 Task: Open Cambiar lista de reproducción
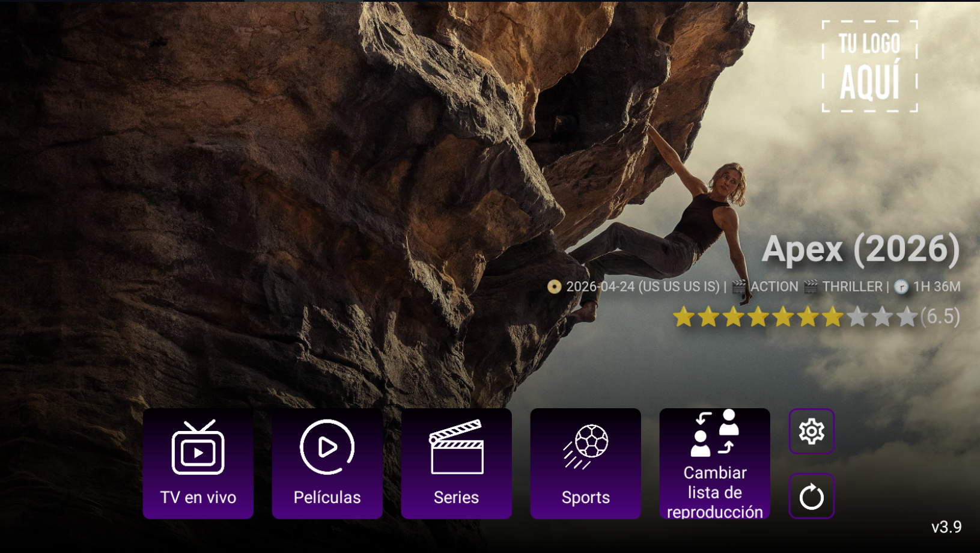pyautogui.click(x=714, y=464)
